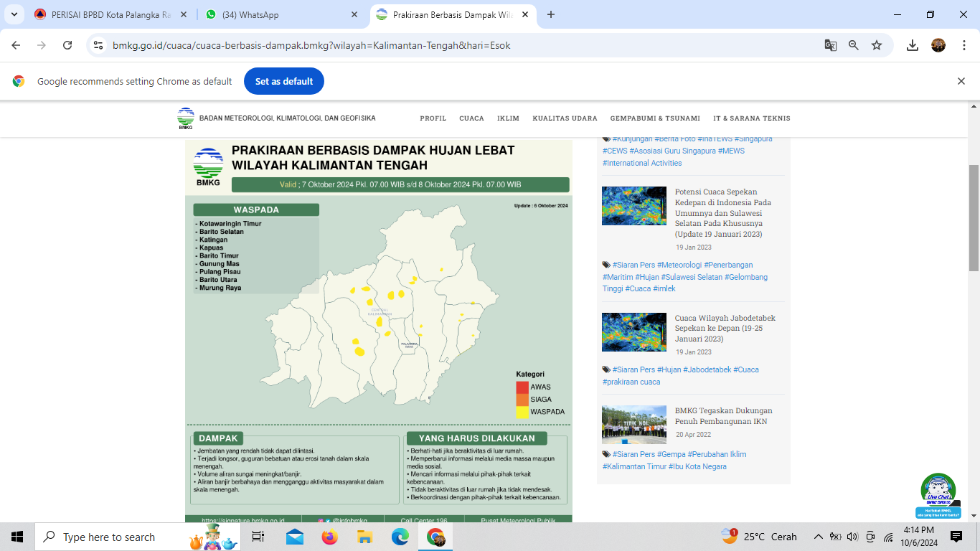Viewport: 980px width, 551px height.
Task: Open the Chrome downloads icon
Action: tap(913, 45)
